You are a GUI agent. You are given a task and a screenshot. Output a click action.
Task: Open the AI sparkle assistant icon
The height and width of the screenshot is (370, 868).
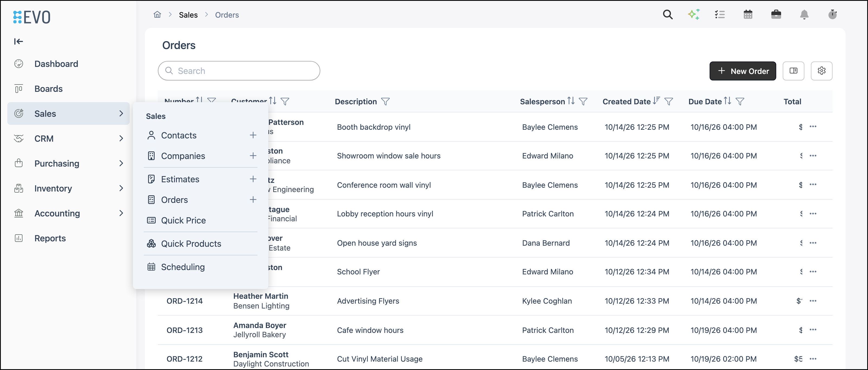(x=694, y=14)
